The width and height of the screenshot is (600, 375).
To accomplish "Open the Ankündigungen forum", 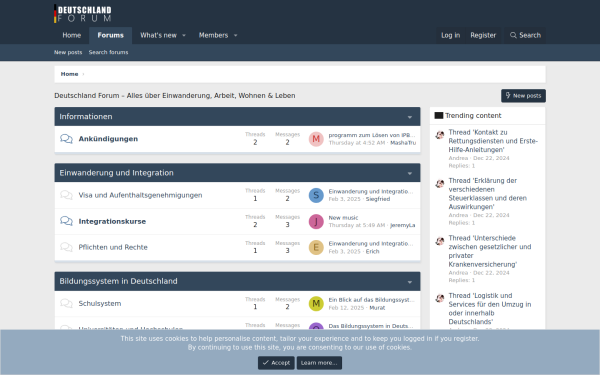I will coord(108,139).
